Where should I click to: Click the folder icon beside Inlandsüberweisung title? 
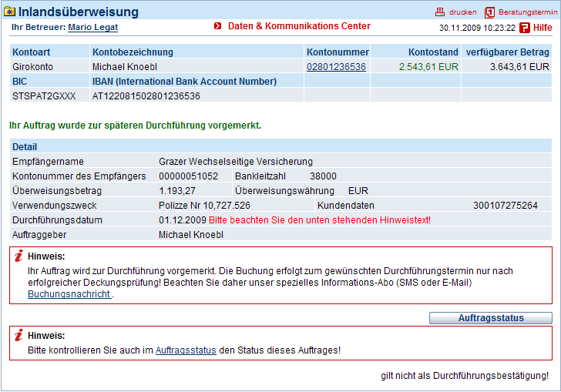[10, 12]
